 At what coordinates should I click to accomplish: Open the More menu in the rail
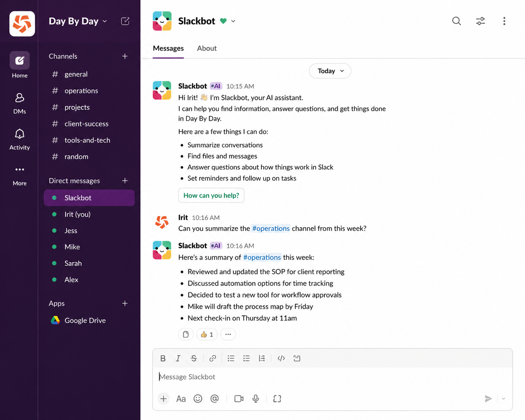19,176
